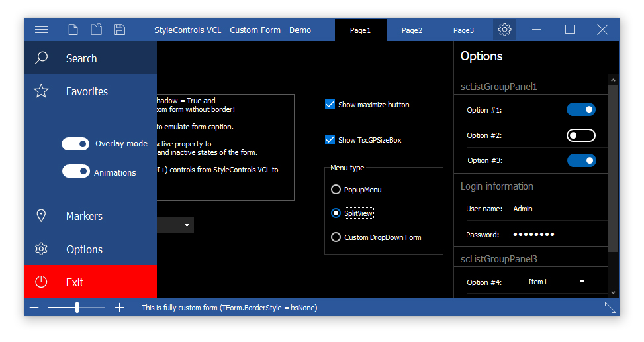
Task: Toggle the Animations switch
Action: pyautogui.click(x=76, y=171)
